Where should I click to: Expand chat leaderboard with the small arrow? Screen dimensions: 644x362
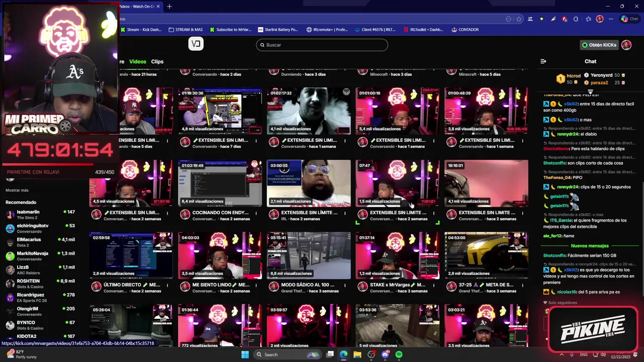[x=590, y=92]
